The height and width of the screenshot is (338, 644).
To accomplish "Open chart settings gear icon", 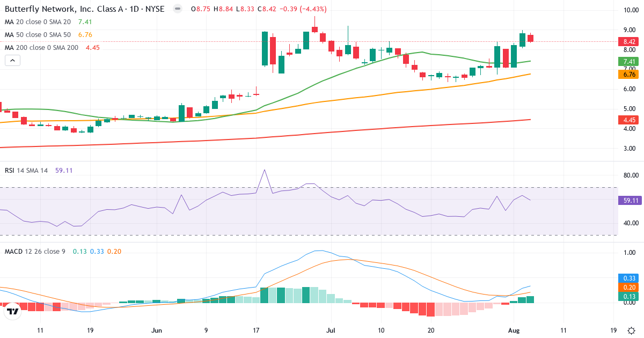I will coord(632,330).
